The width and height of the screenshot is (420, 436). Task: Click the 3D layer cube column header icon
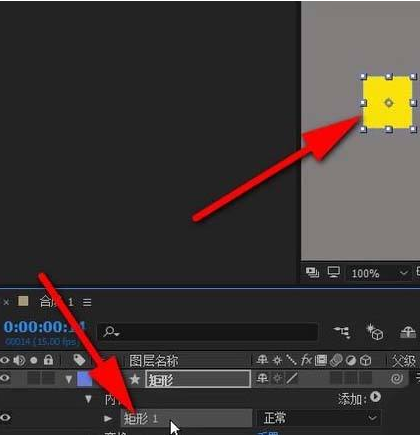[366, 360]
